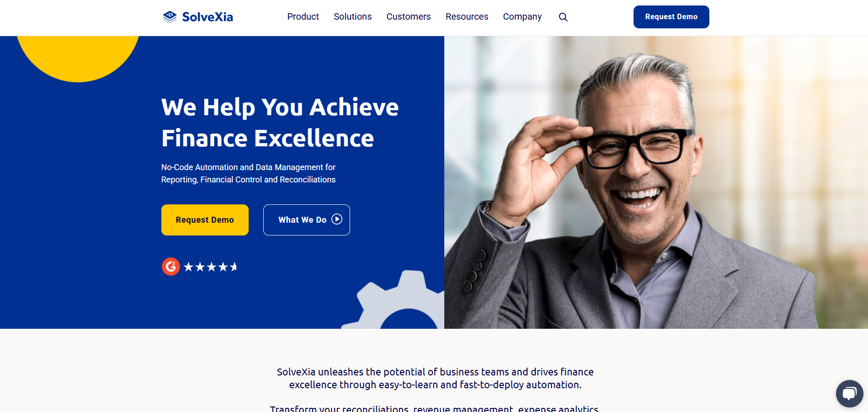Click the blue Request Demo header button
The image size is (868, 412).
671,17
